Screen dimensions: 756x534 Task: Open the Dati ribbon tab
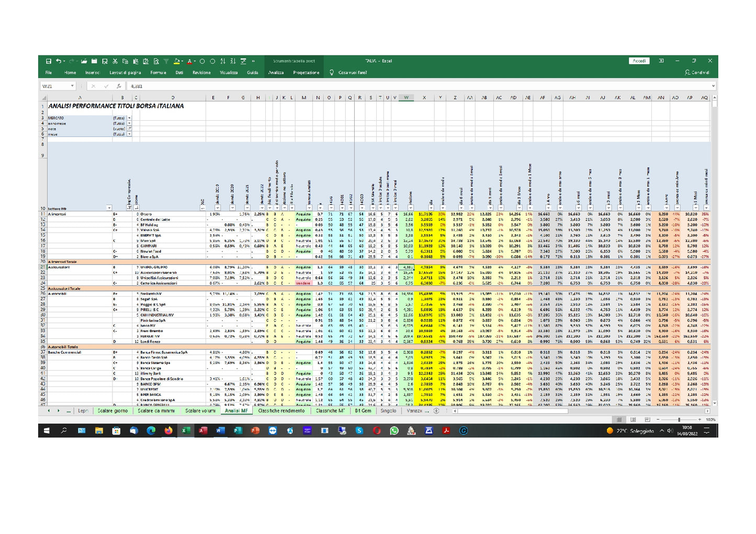[179, 73]
